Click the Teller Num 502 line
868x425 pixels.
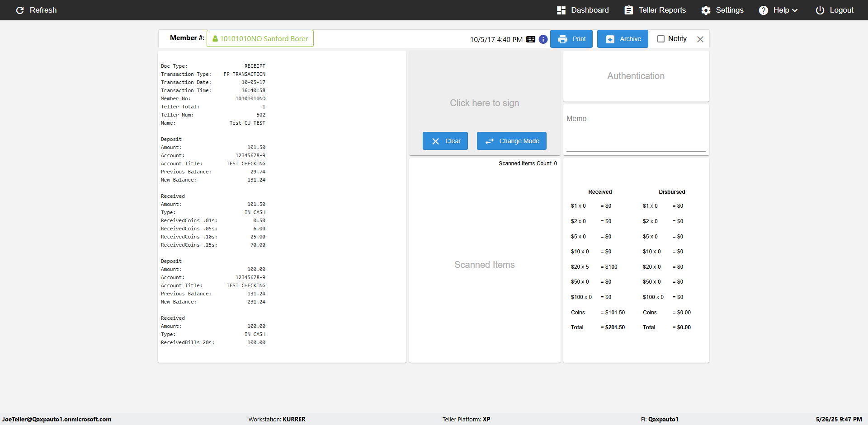point(213,115)
